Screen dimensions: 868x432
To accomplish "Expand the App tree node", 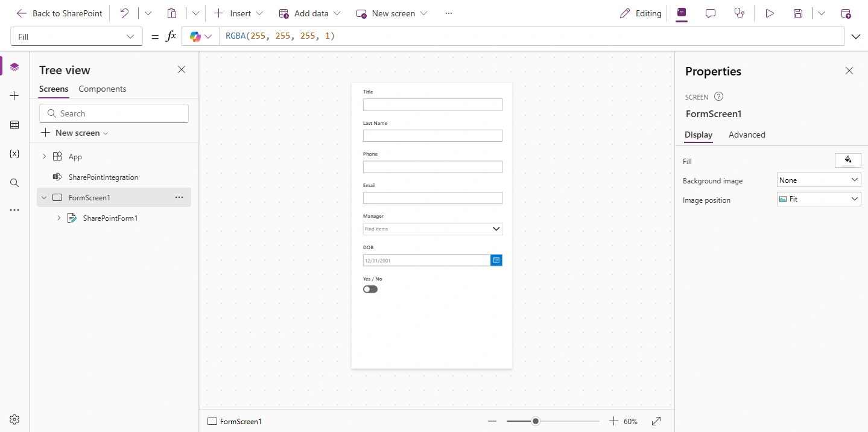I will [x=44, y=157].
